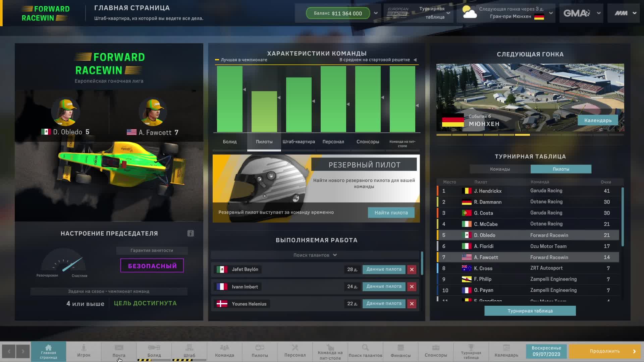Switch to the Штаб-квартира characteristics tab
This screenshot has height=362, width=644.
(299, 142)
